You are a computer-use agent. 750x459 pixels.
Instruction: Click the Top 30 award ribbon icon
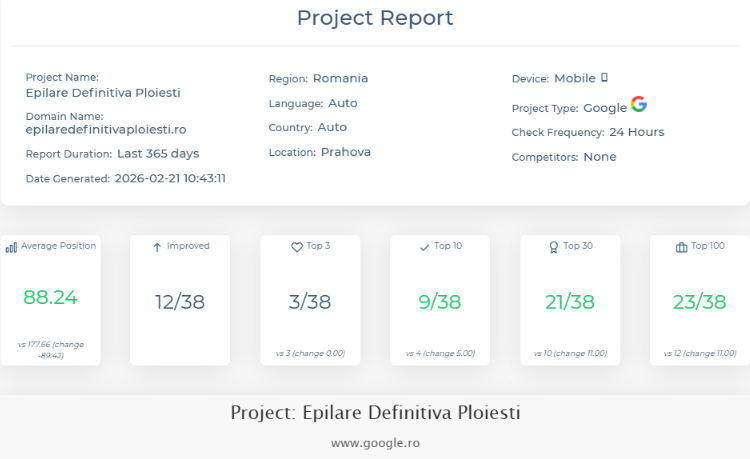554,247
